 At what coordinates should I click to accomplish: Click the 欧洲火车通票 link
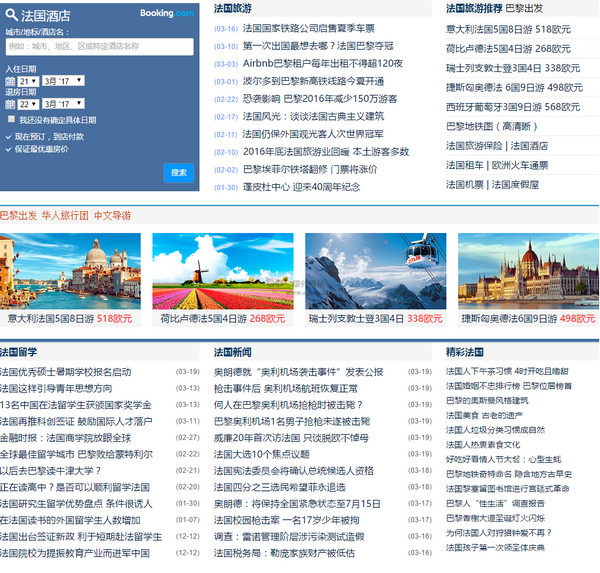pos(520,165)
